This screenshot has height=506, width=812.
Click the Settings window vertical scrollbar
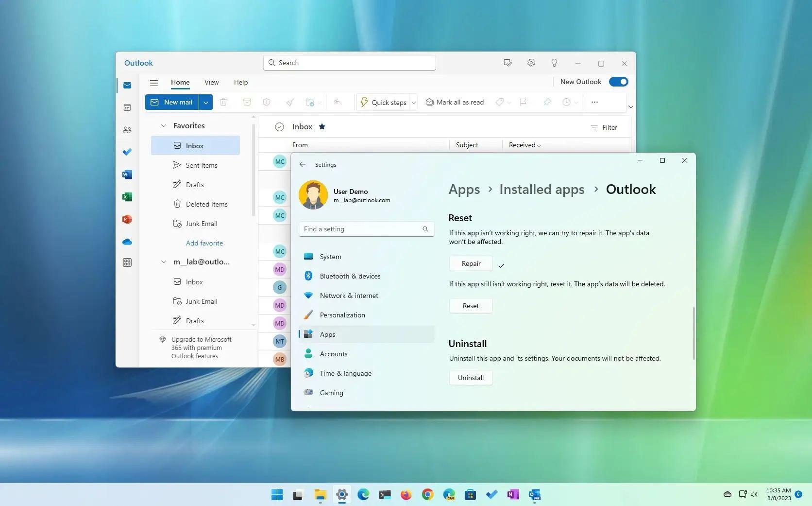[x=694, y=333]
